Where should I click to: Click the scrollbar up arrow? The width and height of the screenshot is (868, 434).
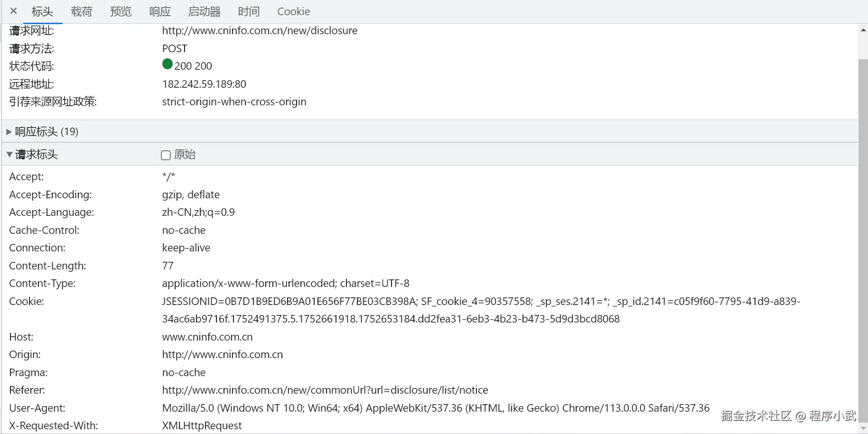[863, 30]
